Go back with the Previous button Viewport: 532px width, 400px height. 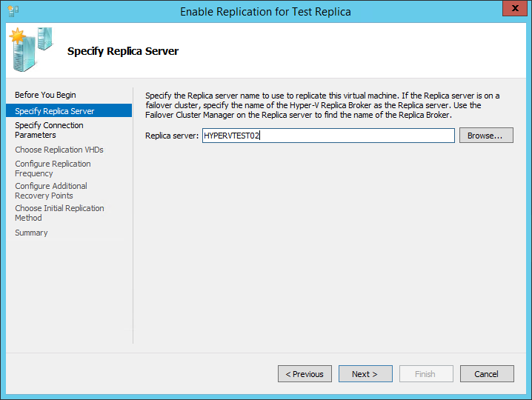coord(305,374)
